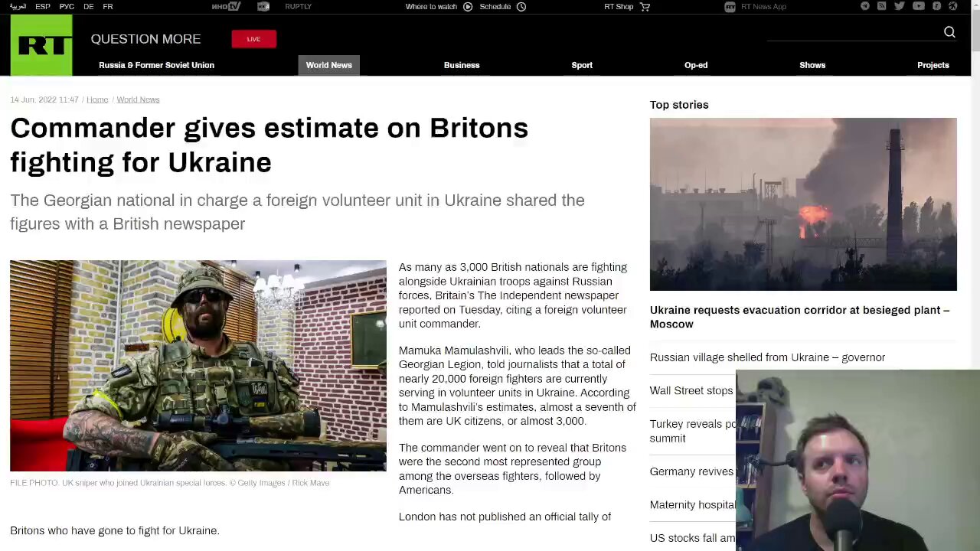Open the Sport section

click(582, 65)
